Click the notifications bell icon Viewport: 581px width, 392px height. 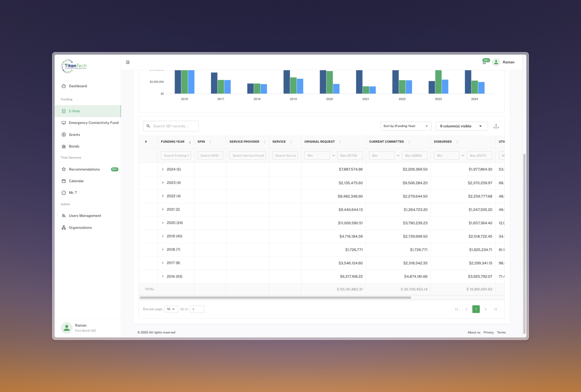484,62
